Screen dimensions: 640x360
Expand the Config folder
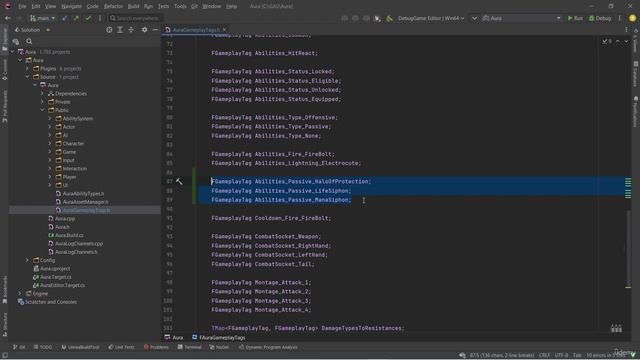coord(27,260)
